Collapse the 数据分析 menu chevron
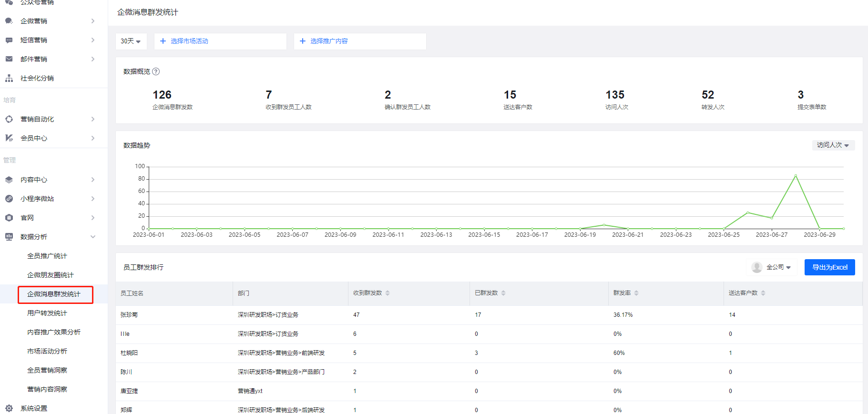This screenshot has width=868, height=414. point(93,237)
